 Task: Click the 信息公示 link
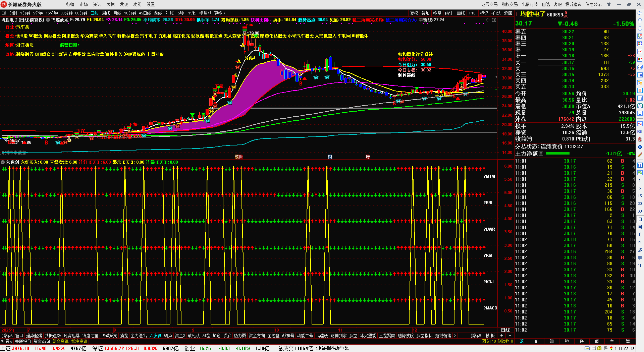594,4
